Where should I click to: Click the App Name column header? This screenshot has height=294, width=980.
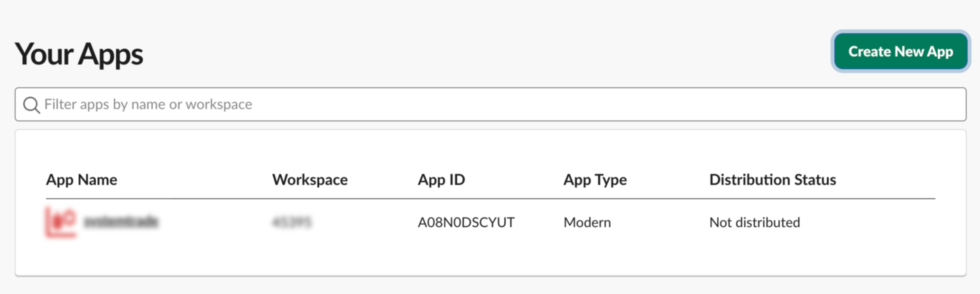click(x=82, y=180)
